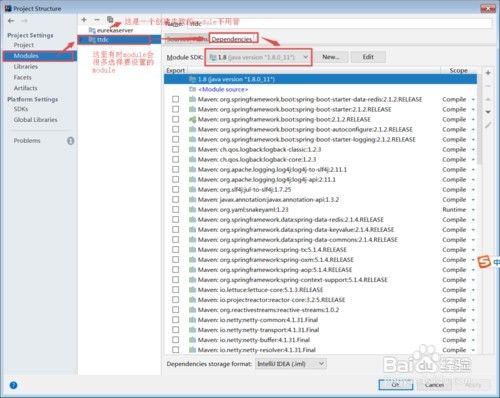The image size is (500, 398).
Task: Click the module Name input field
Action: pos(338,24)
